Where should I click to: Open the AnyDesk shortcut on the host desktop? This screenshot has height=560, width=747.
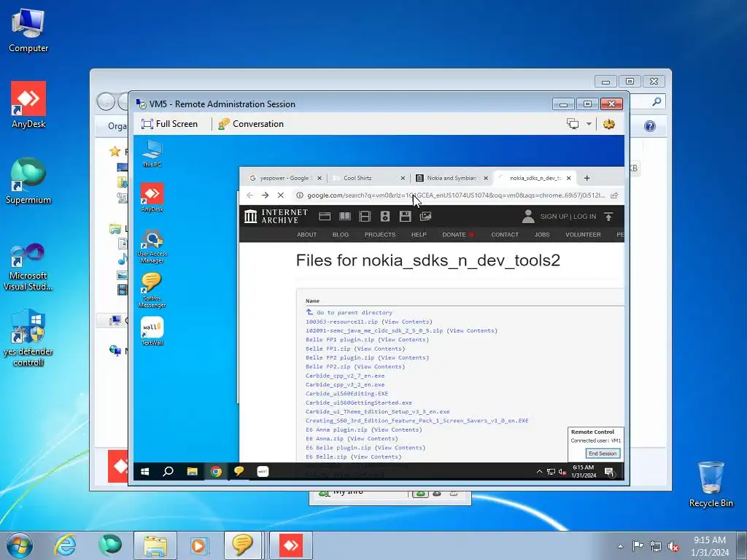(x=28, y=105)
